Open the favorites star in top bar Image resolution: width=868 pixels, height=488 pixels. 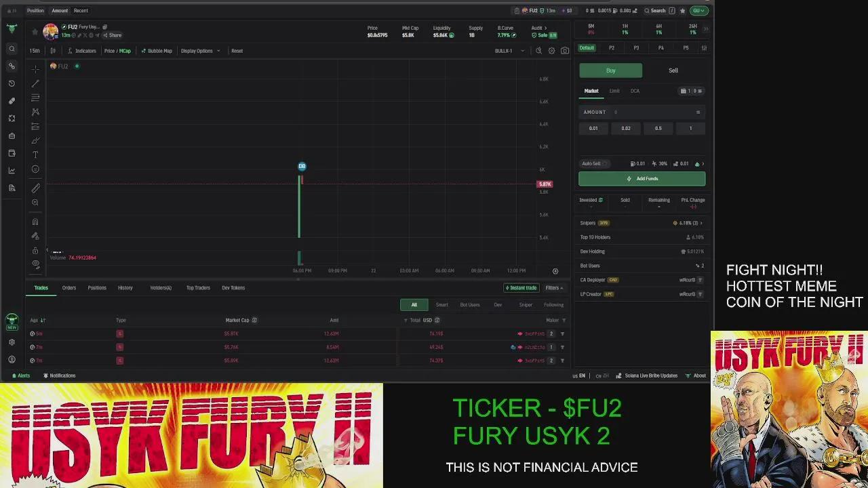click(x=682, y=11)
